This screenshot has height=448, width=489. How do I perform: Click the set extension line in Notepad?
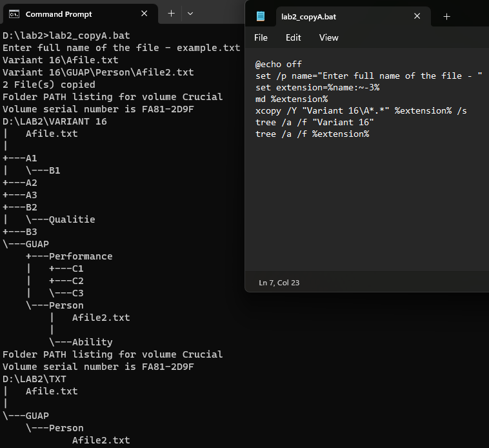point(317,88)
